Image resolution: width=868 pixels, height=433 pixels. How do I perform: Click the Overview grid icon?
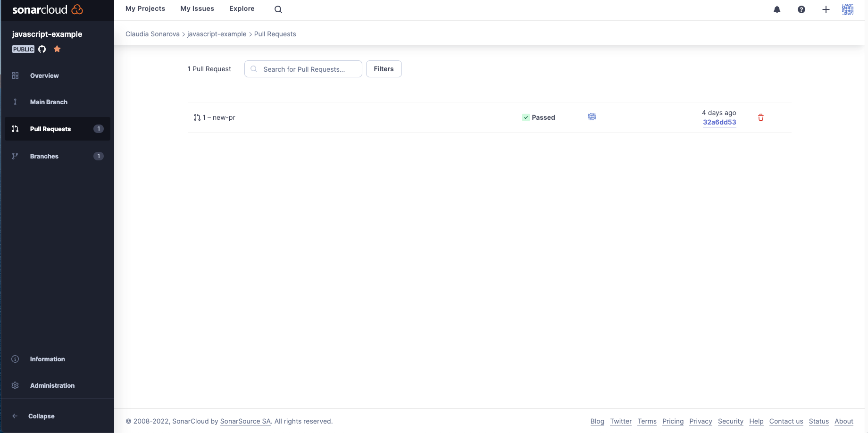point(15,75)
